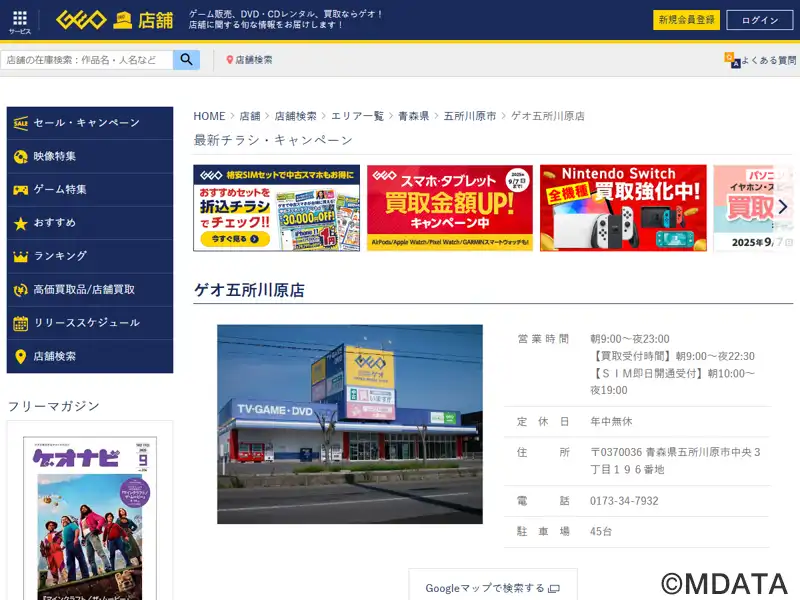Follow the 青森県 breadcrumb link

[x=413, y=116]
